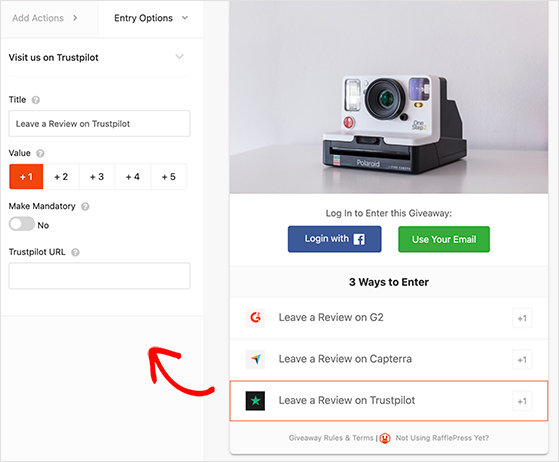
Task: Click the +1 badge on the G2 row
Action: 522,318
